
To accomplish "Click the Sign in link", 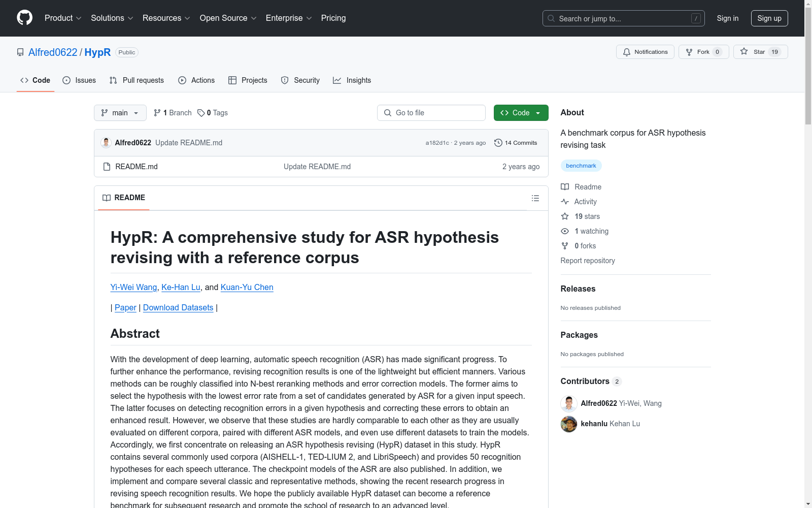I will click(x=728, y=18).
